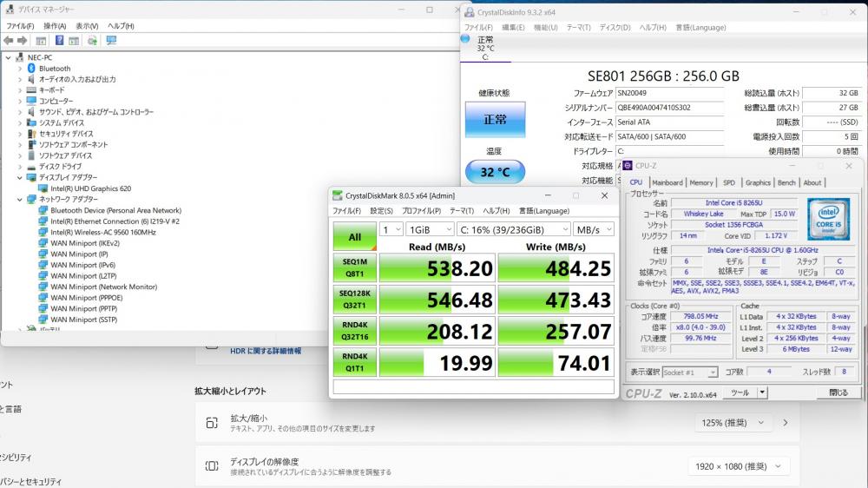Run the RND4K Q32T16 benchmark
This screenshot has height=488, width=868.
point(355,331)
